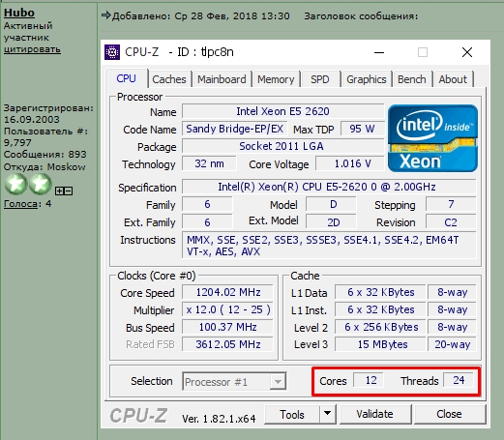504x440 pixels.
Task: Click the цитировать quote link
Action: pyautogui.click(x=32, y=49)
